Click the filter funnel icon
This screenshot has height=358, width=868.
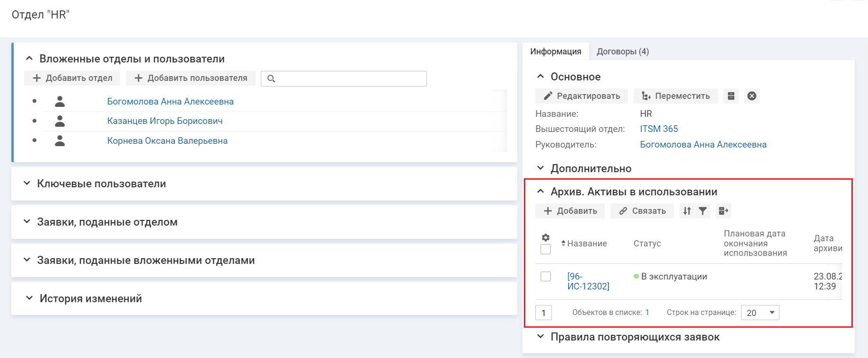point(703,211)
